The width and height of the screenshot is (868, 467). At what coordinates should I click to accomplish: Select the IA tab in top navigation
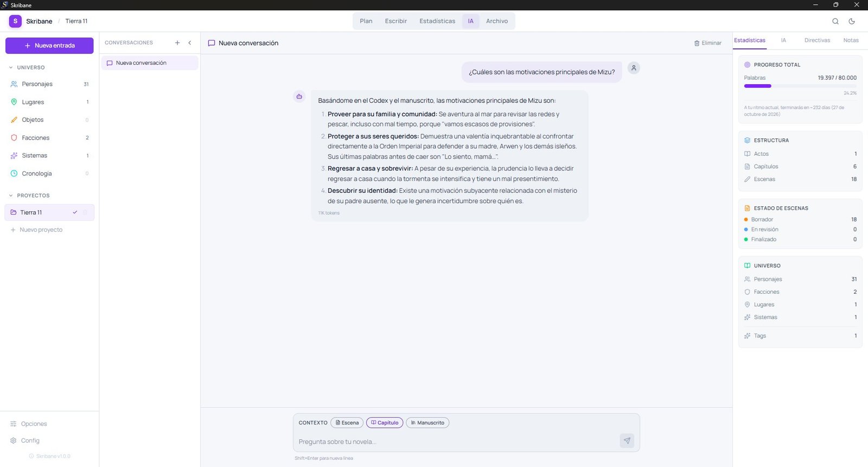coord(471,21)
